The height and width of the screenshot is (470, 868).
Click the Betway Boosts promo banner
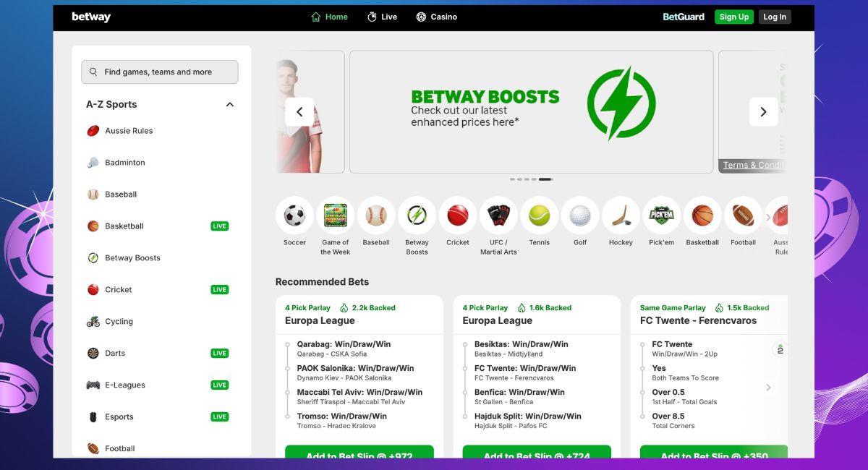click(532, 112)
